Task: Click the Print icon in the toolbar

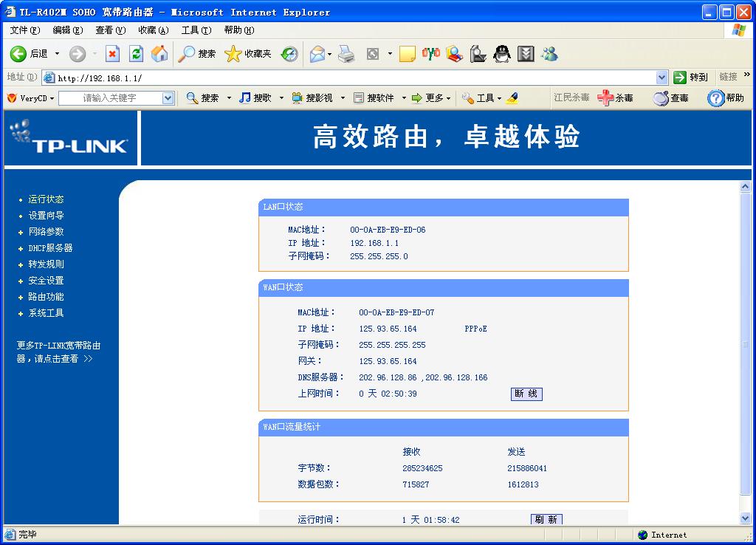Action: [x=347, y=54]
